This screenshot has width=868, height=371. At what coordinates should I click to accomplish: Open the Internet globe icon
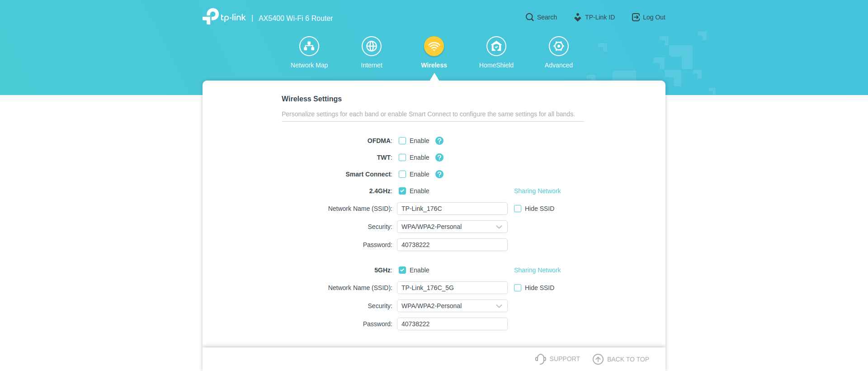(372, 46)
